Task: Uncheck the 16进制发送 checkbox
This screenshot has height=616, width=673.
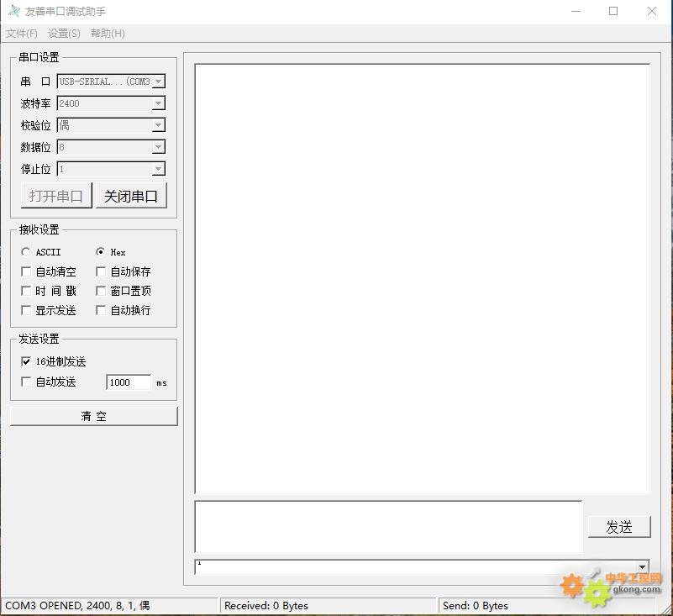Action: (x=26, y=361)
